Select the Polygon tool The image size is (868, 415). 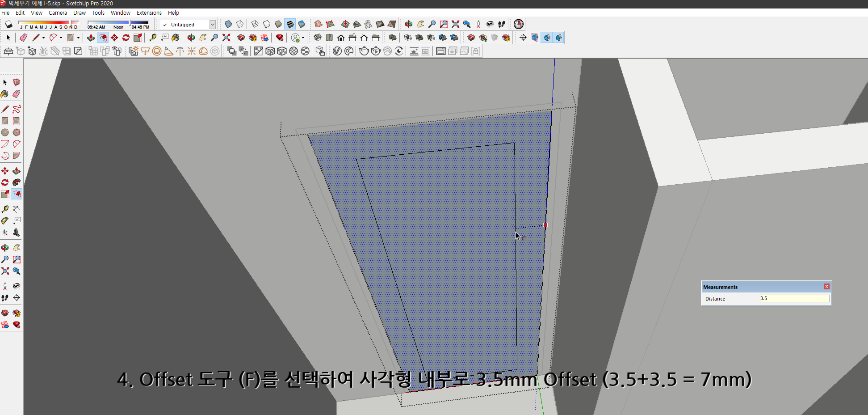click(17, 132)
